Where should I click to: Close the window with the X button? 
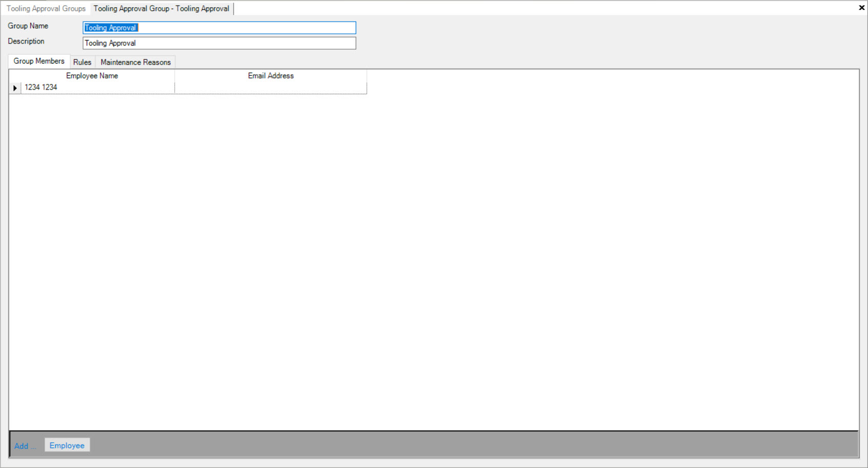861,8
